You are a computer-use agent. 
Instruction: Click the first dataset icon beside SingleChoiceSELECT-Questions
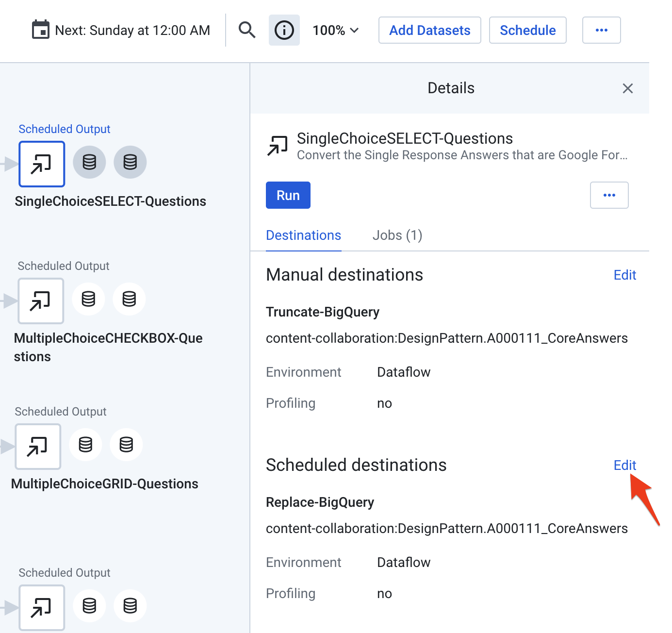(x=89, y=162)
